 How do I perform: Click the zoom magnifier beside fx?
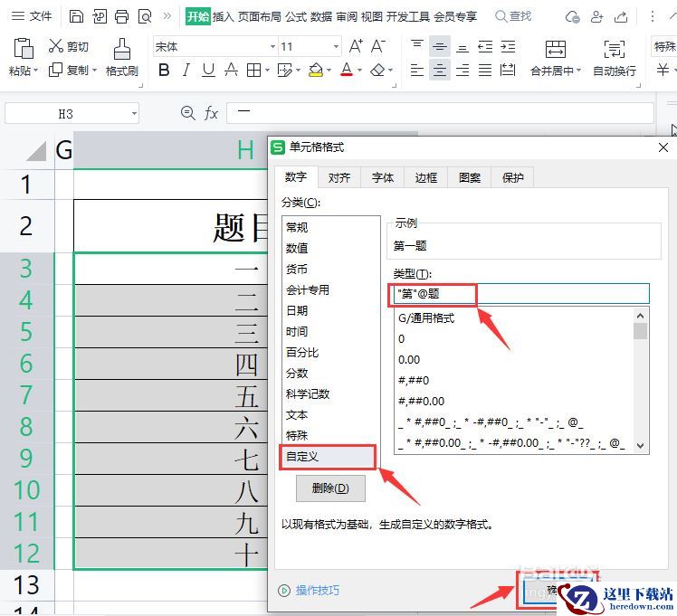[188, 113]
